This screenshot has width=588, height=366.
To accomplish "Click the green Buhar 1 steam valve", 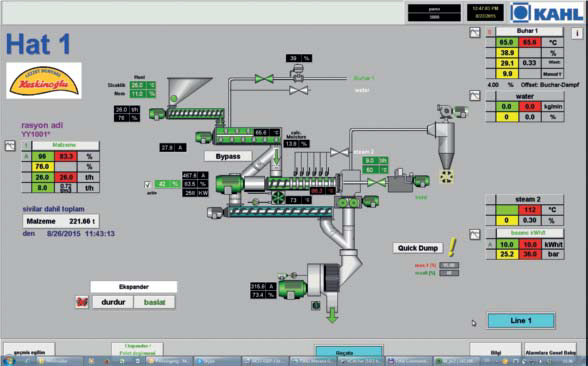I will tap(264, 79).
